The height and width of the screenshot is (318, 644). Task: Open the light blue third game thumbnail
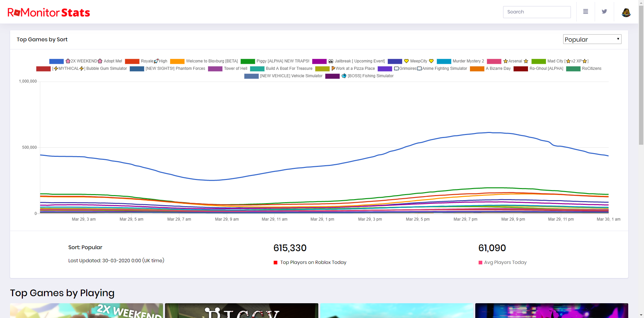pyautogui.click(x=397, y=311)
